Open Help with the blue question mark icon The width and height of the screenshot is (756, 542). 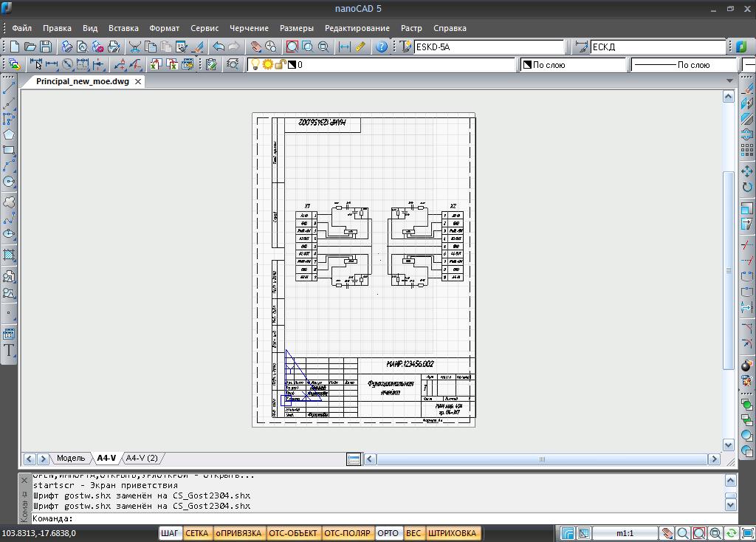tap(382, 47)
